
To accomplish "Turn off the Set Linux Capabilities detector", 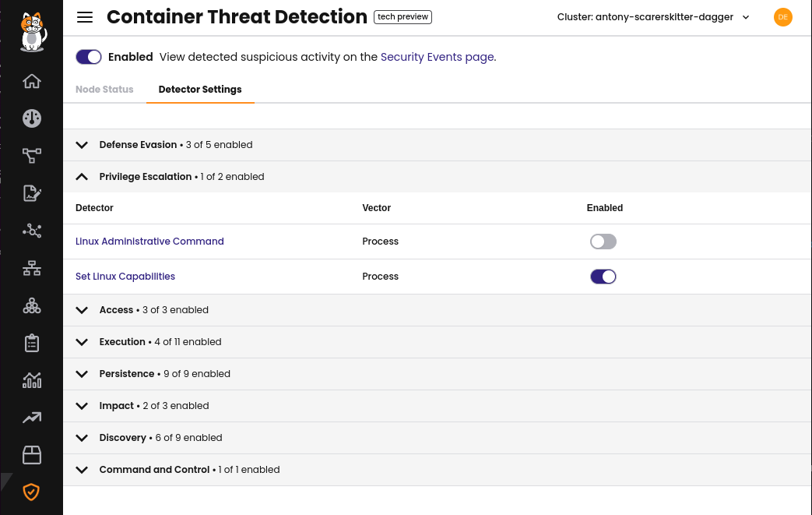I will point(603,276).
